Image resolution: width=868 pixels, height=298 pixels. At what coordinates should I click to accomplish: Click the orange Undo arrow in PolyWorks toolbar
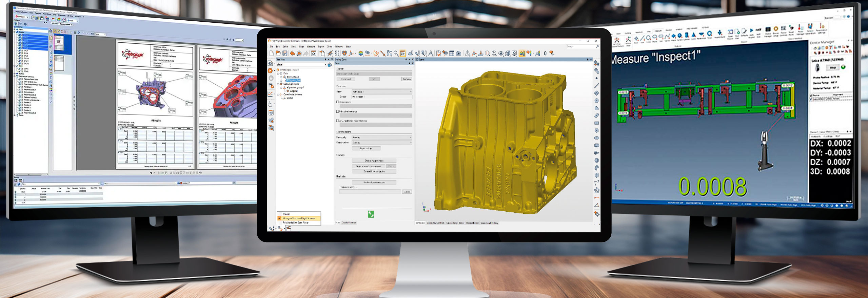[x=293, y=53]
